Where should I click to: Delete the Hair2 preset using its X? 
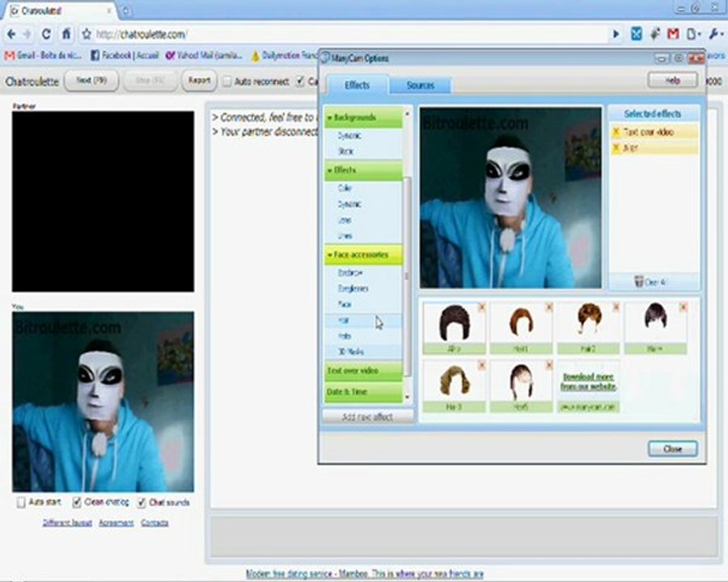[x=616, y=307]
